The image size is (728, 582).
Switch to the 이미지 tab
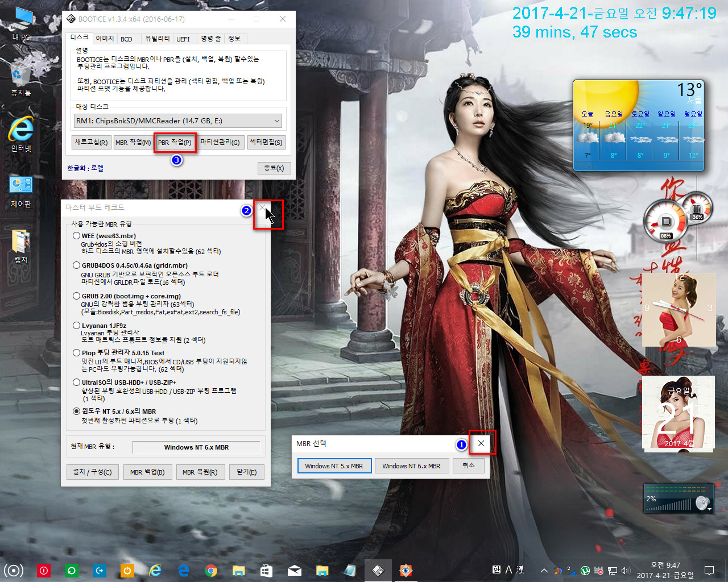(105, 39)
